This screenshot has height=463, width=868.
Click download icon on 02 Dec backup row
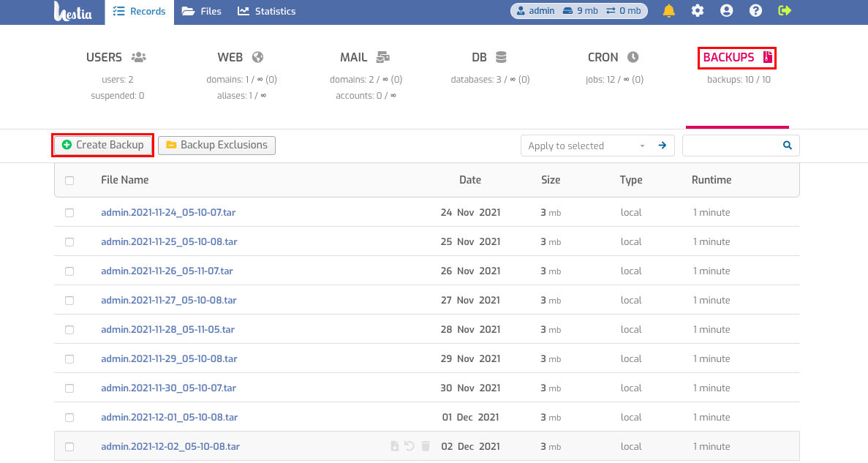[394, 446]
